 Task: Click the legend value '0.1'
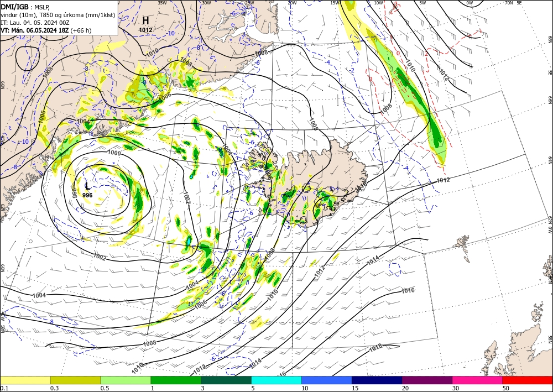point(4,388)
